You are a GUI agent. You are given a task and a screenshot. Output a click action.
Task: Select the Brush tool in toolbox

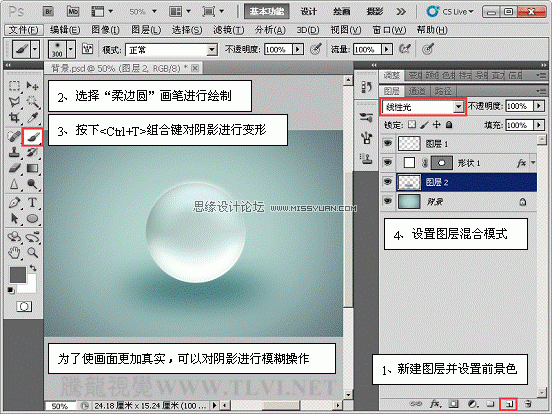[32, 137]
